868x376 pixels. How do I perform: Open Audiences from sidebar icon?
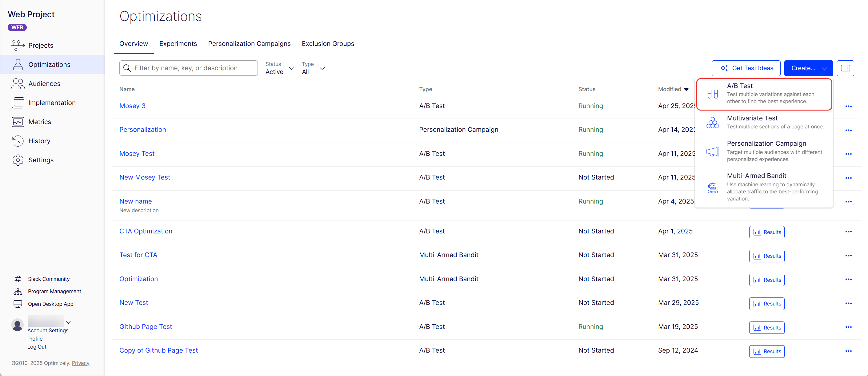(x=18, y=84)
